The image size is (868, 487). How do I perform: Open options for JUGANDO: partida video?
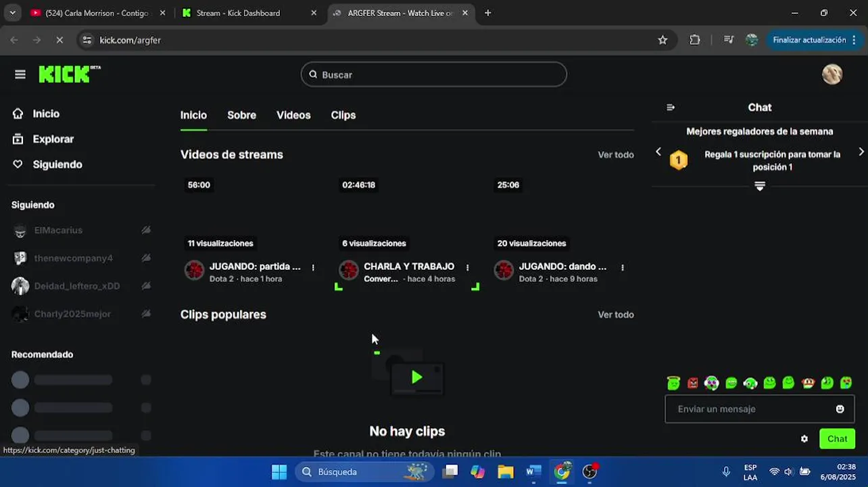[x=313, y=268]
